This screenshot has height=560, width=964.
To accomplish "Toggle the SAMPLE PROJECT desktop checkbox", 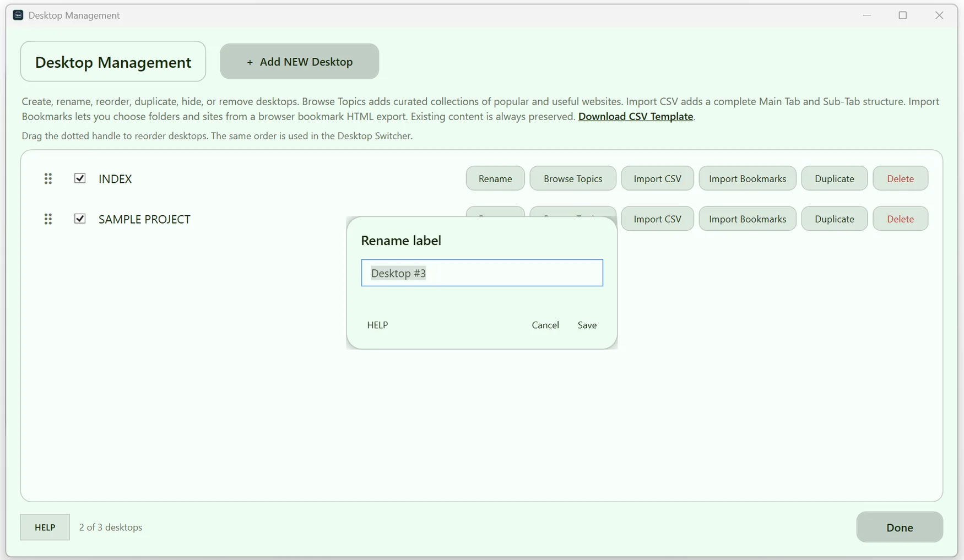I will (x=80, y=219).
